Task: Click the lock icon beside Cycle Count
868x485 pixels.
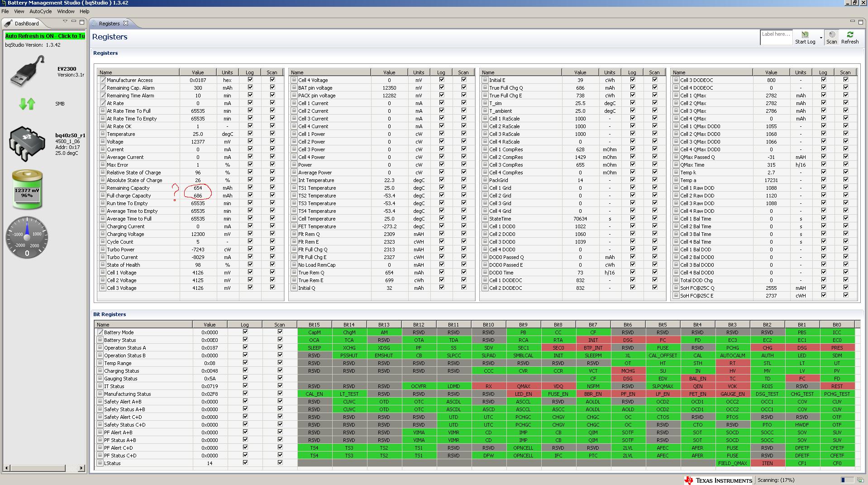Action: coord(103,241)
